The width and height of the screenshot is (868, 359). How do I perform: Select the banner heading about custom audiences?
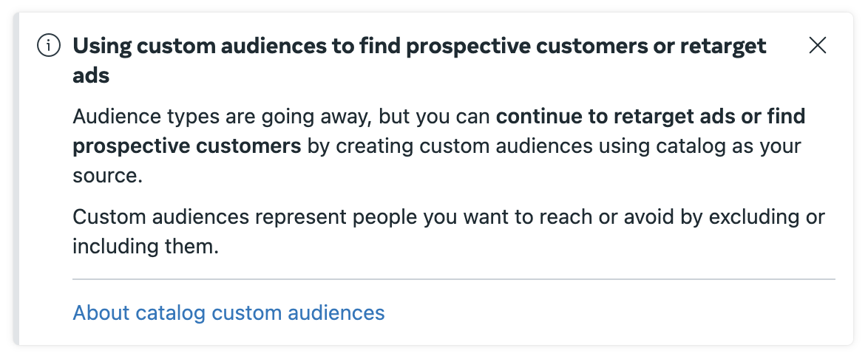(x=419, y=61)
